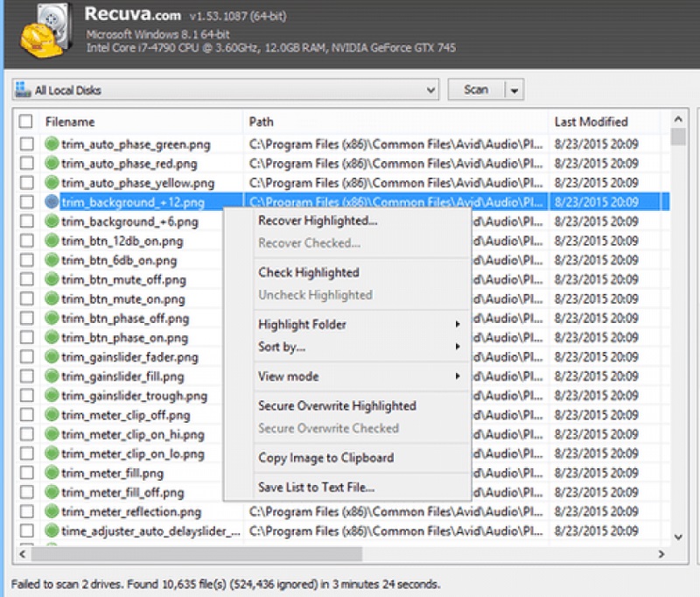Check the box for trim_auto_phase_yellow.png

coord(27,182)
